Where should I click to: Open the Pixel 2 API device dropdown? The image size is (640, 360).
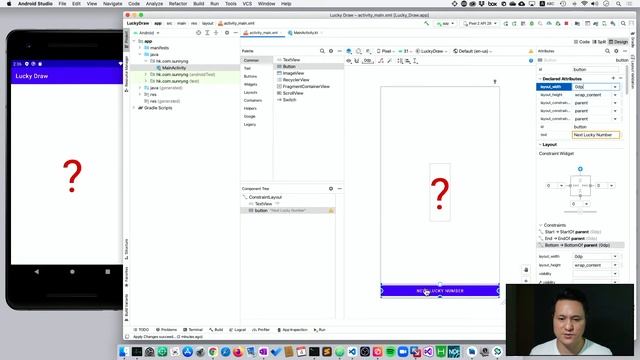(x=480, y=24)
